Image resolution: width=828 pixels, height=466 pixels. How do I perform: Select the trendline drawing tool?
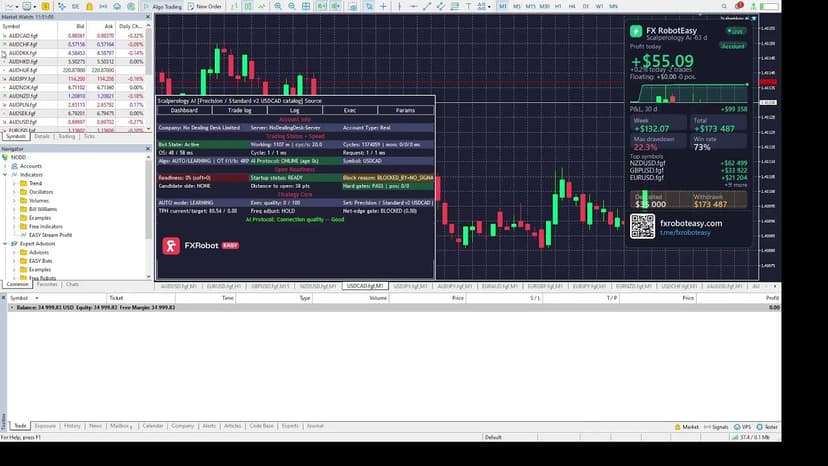pos(427,6)
